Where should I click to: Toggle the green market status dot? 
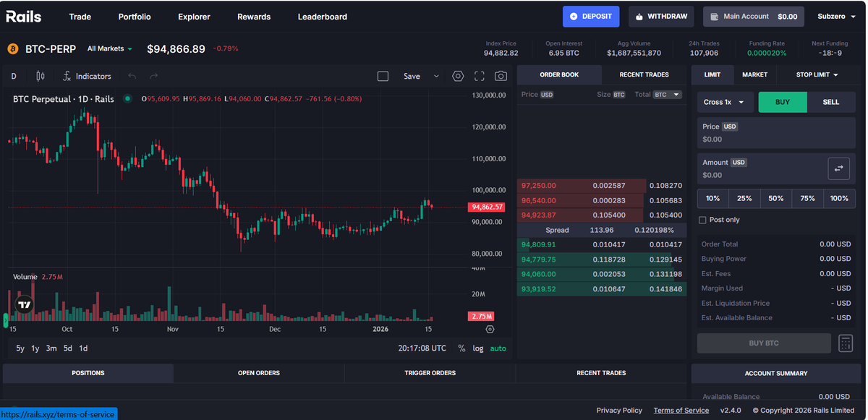tap(128, 98)
